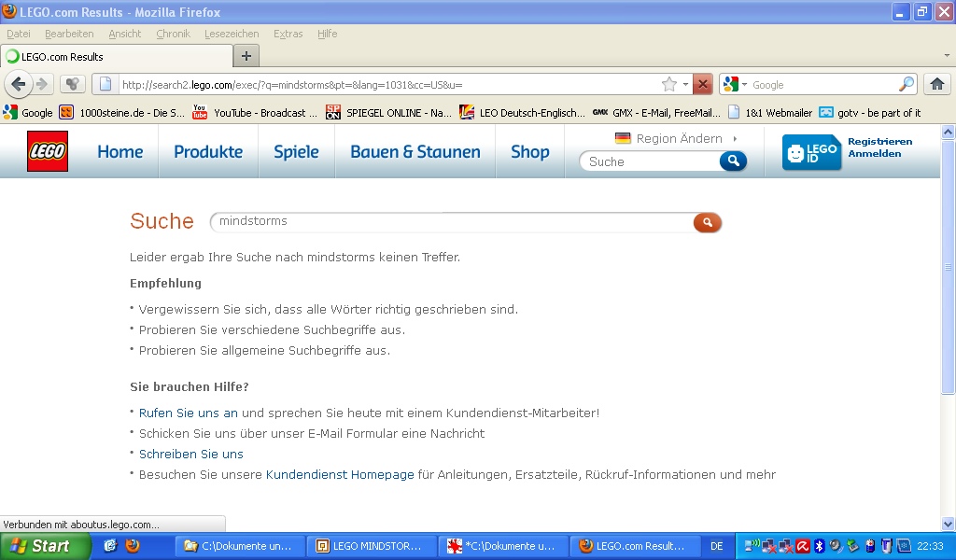The width and height of the screenshot is (956, 560).
Task: Open the Chronik menu
Action: (x=172, y=34)
